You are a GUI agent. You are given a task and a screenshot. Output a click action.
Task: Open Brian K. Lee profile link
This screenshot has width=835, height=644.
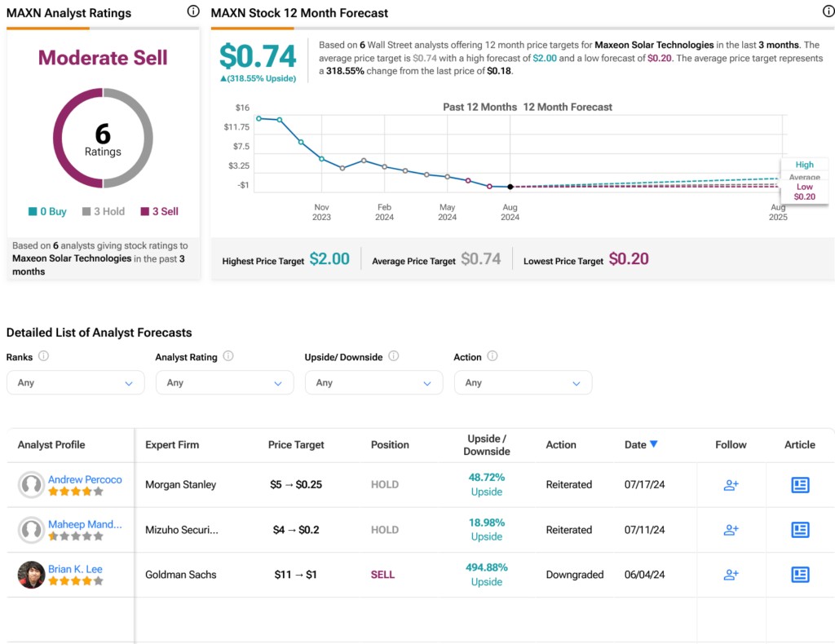click(75, 569)
